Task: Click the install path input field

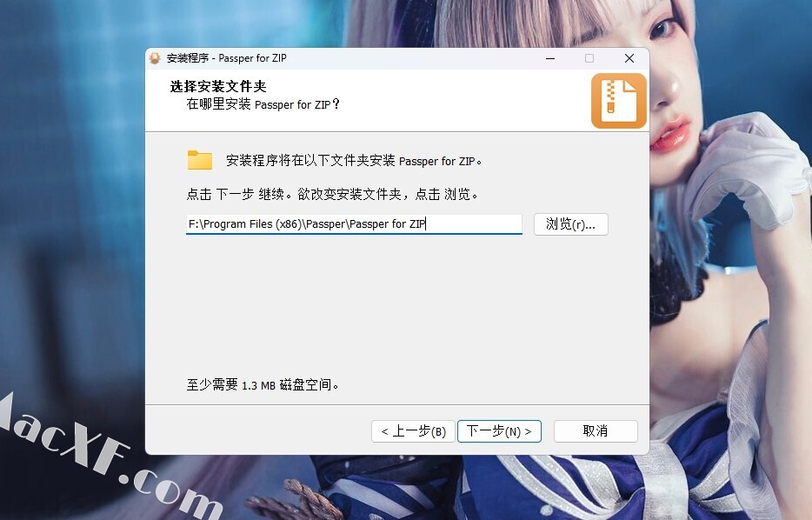Action: tap(354, 224)
